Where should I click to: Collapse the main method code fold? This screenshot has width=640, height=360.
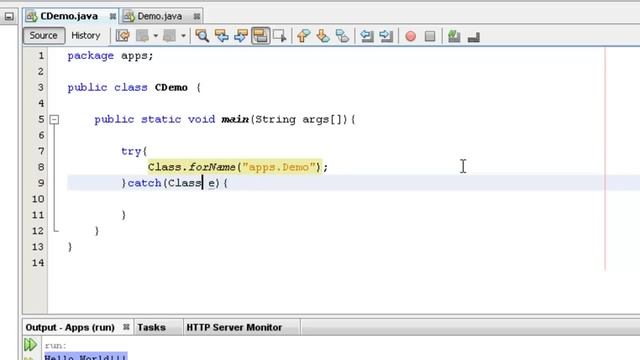54,120
